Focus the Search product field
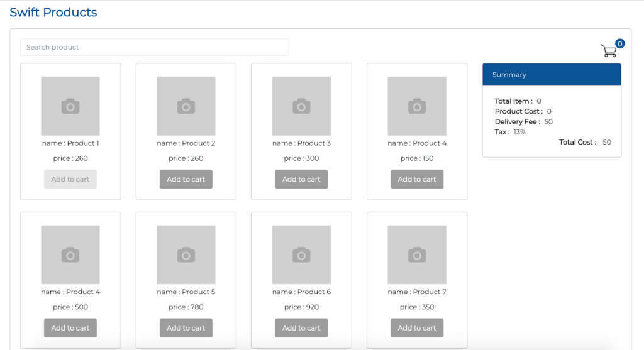 (x=155, y=47)
